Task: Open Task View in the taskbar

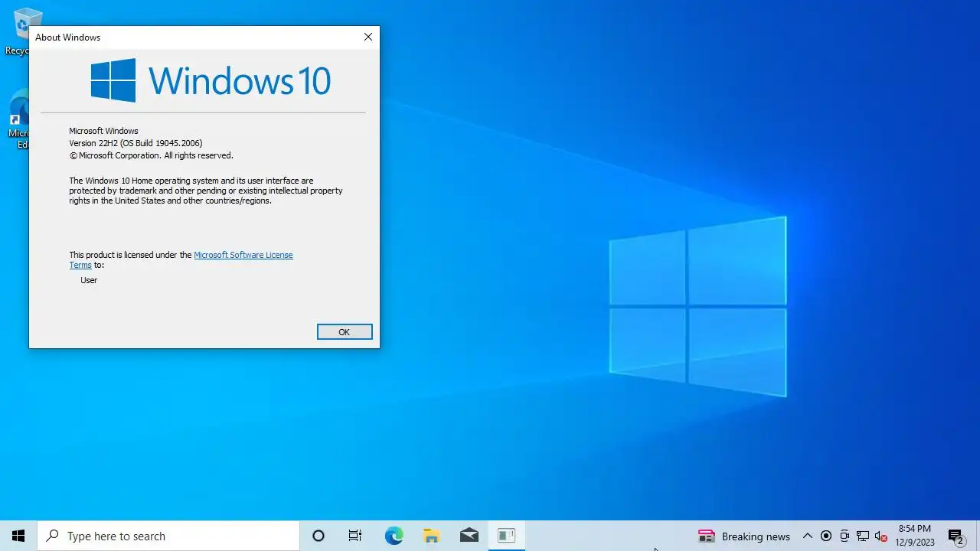Action: pos(355,536)
